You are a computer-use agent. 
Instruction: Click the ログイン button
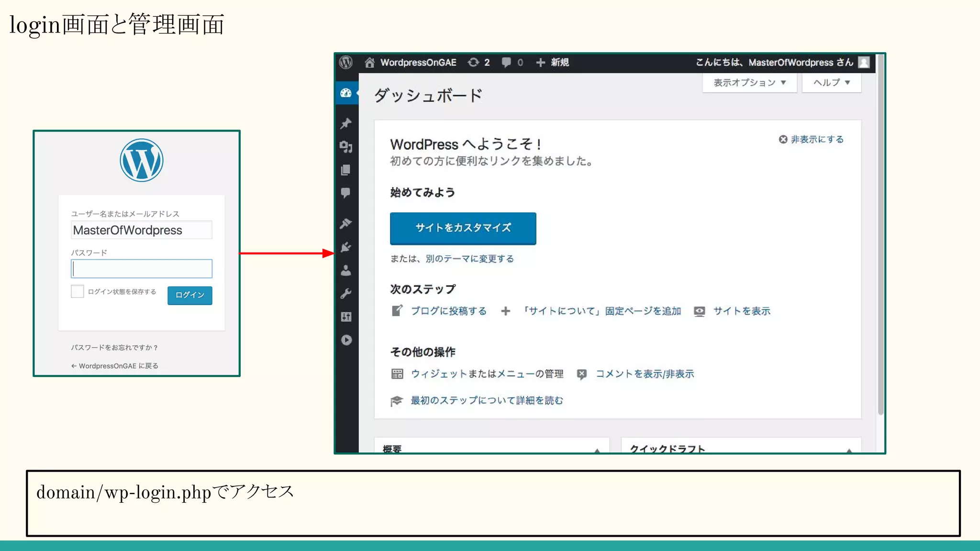(190, 295)
